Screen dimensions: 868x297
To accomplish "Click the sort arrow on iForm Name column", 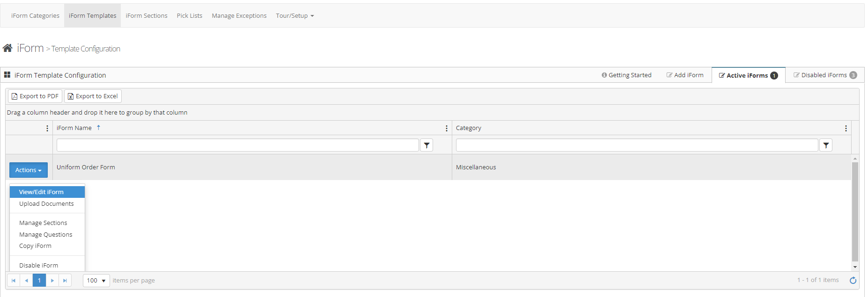I will (99, 127).
